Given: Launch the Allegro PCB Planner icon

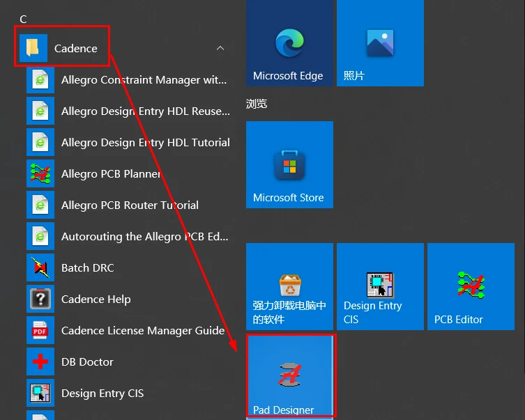Looking at the screenshot, I should pyautogui.click(x=40, y=173).
